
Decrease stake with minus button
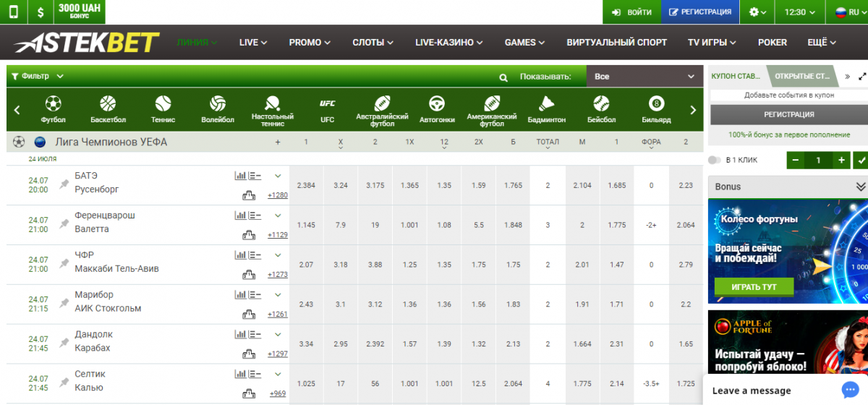coord(796,161)
